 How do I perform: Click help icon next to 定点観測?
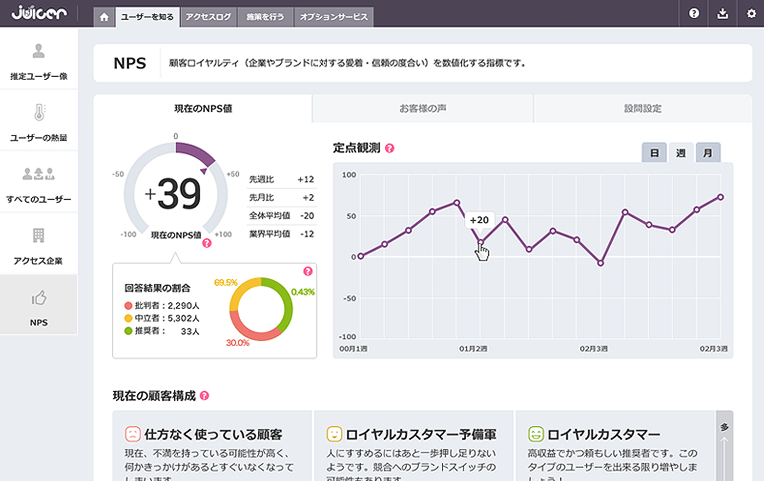click(x=390, y=148)
